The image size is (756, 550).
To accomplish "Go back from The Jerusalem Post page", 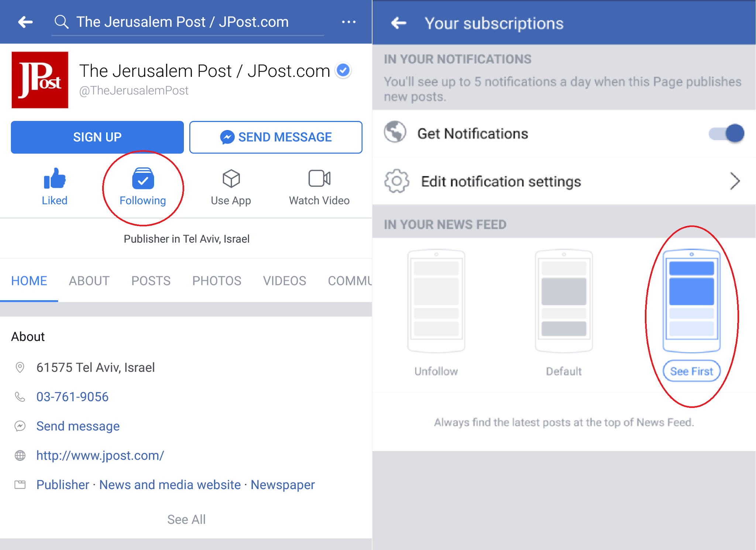I will [x=25, y=22].
